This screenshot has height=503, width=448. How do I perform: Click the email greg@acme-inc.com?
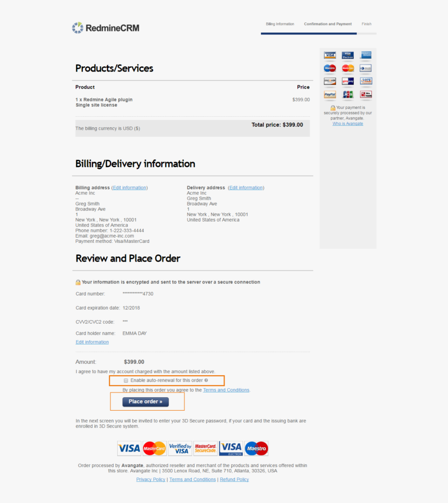(x=111, y=236)
